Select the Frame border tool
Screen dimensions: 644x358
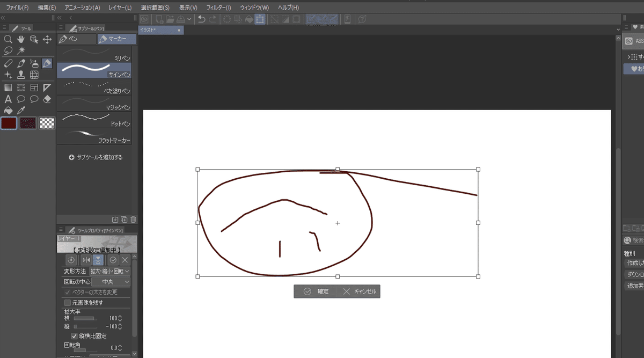(34, 87)
